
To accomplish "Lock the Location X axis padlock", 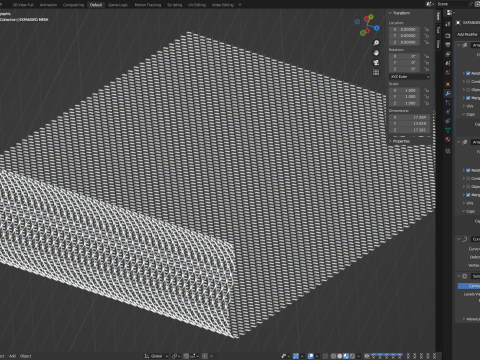I will coord(426,29).
